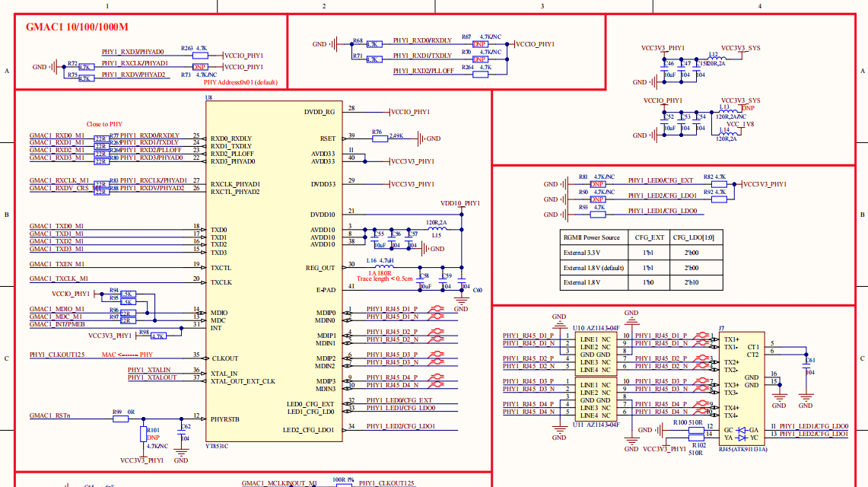Click the L12 ferrite bead symbol

pyautogui.click(x=716, y=58)
